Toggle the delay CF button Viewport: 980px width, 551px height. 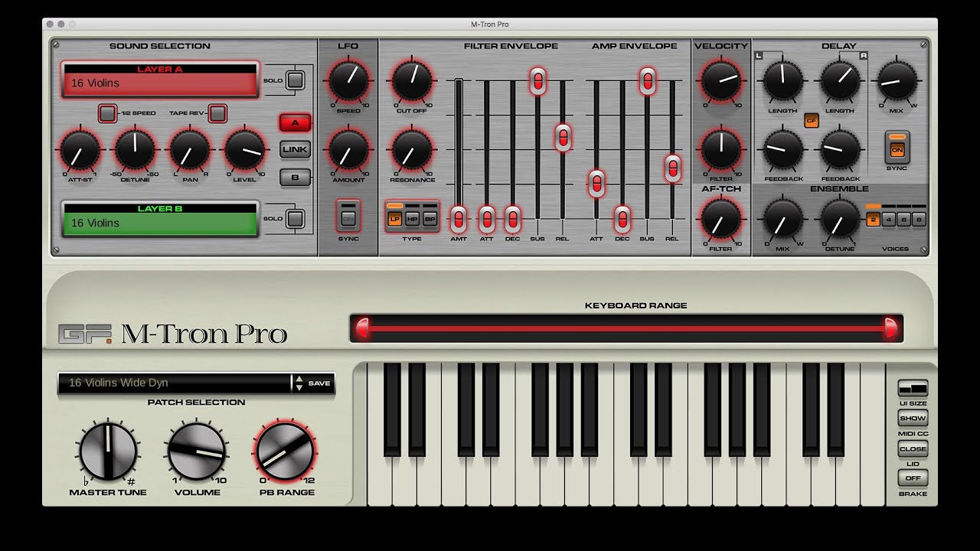point(812,120)
